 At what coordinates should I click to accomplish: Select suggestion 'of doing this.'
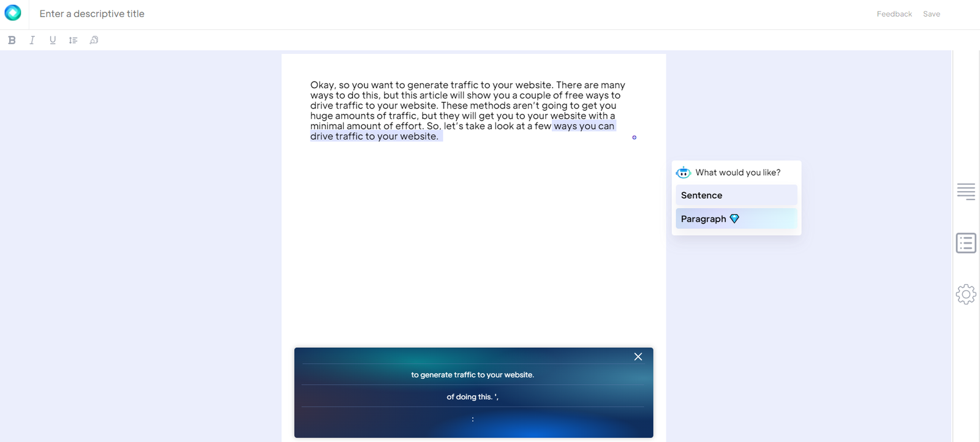click(473, 397)
